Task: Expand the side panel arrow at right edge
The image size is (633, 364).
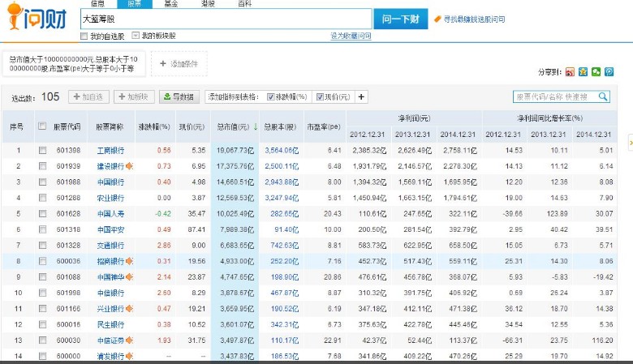Action: pos(631,143)
